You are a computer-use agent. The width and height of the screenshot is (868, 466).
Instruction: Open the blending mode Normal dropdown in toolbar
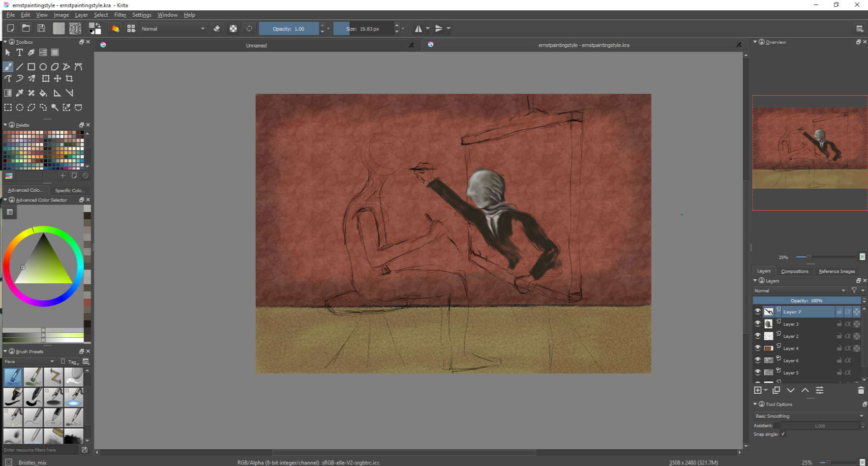point(173,29)
